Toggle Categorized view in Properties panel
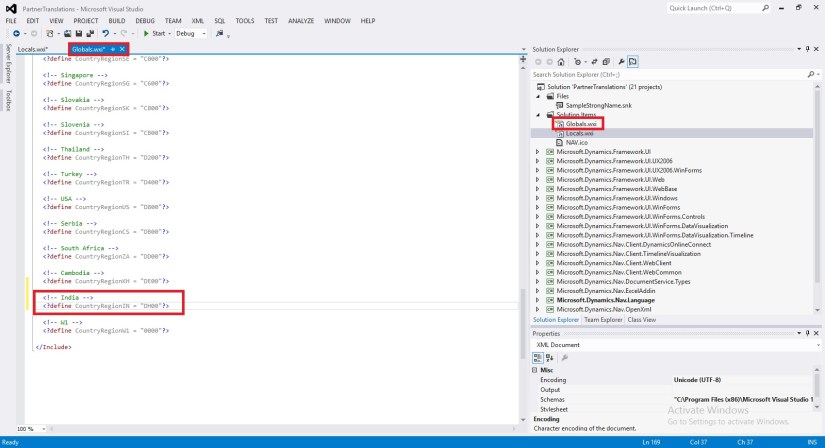 (538, 357)
